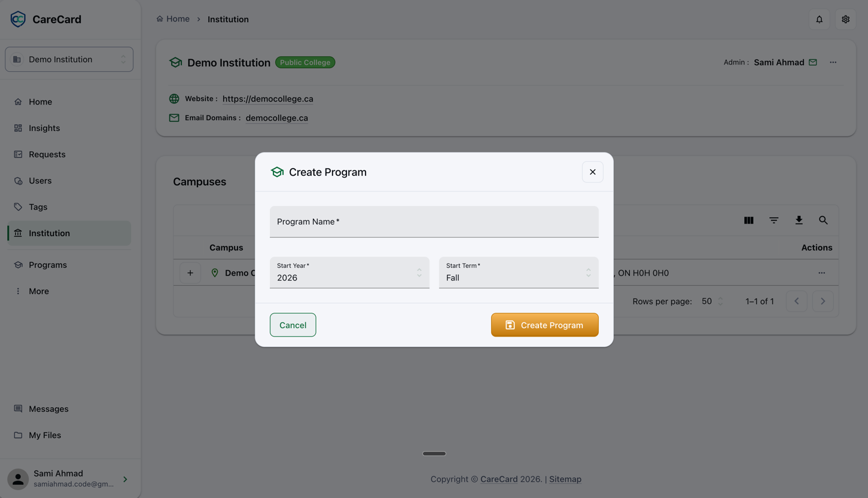Open the more options dots beside Admin

tap(833, 62)
